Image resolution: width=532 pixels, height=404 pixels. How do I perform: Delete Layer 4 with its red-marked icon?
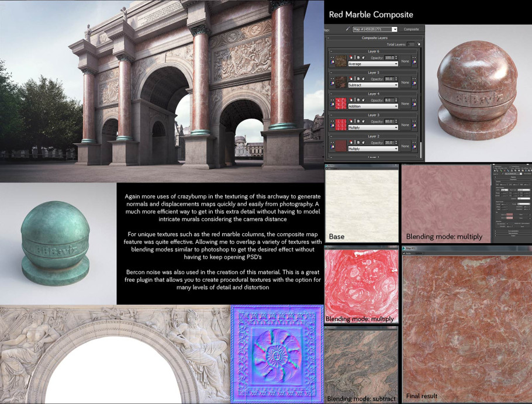pyautogui.click(x=351, y=100)
